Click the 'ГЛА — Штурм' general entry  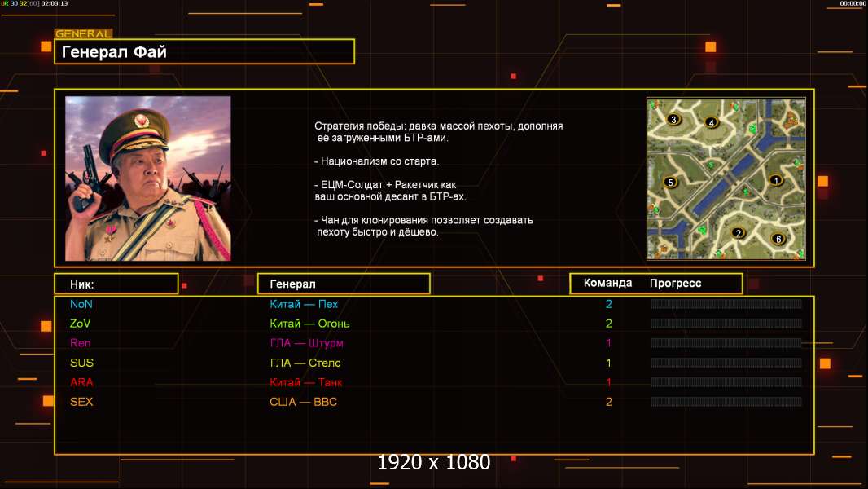point(306,343)
